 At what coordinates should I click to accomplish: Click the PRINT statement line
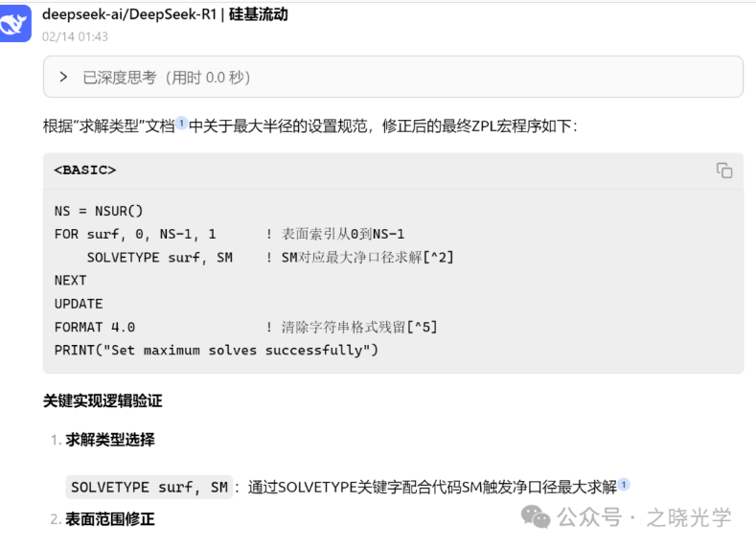(x=216, y=350)
